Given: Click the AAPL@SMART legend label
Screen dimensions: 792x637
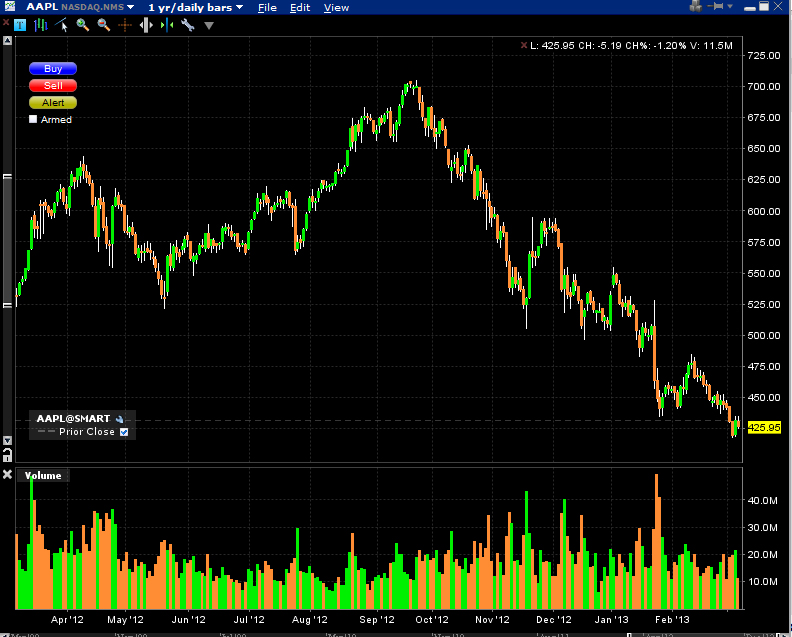Looking at the screenshot, I should point(73,419).
